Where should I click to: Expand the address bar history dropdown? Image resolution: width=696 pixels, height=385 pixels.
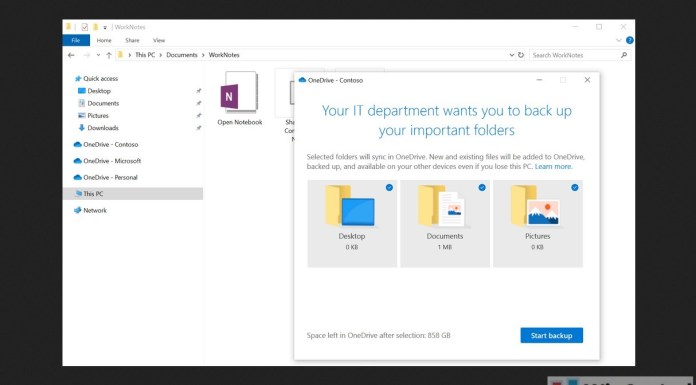pos(512,56)
